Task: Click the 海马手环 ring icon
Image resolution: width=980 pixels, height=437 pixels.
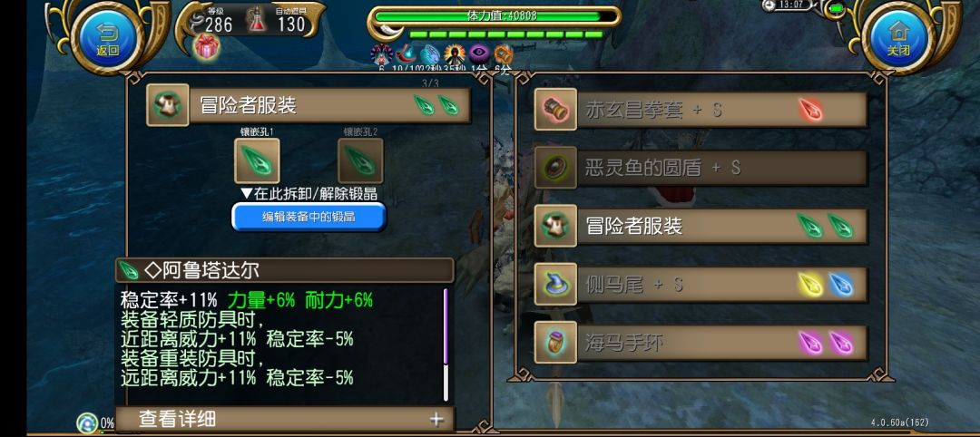Action: (555, 342)
